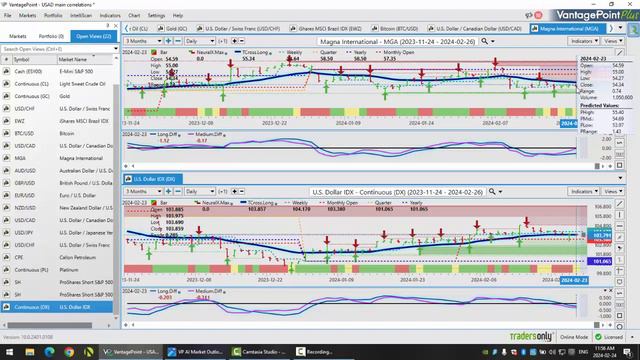
Task: Click the green Licensed checkmark icon
Action: click(x=598, y=337)
